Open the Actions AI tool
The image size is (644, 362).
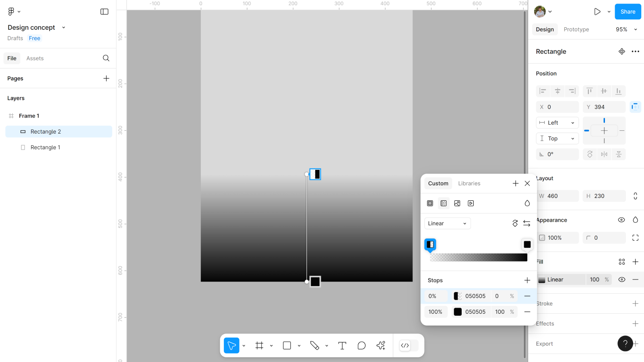(381, 346)
